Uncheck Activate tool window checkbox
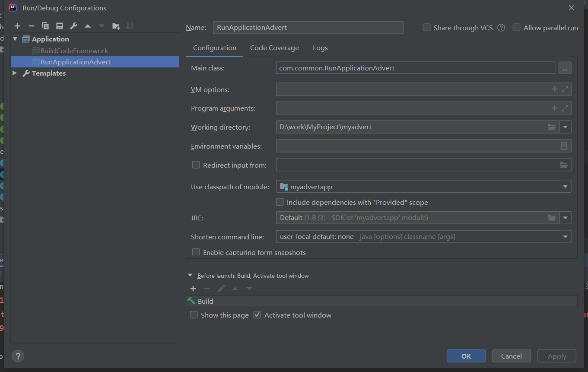588x372 pixels. [257, 315]
